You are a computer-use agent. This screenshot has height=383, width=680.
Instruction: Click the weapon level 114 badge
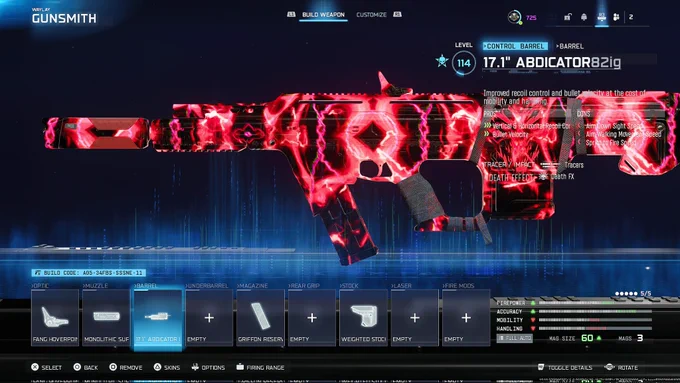tap(464, 63)
